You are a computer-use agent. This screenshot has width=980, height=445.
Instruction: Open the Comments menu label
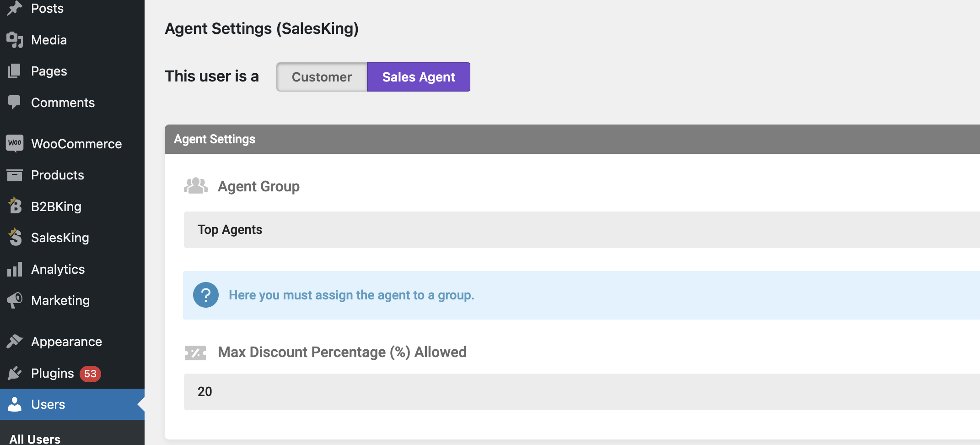(63, 103)
